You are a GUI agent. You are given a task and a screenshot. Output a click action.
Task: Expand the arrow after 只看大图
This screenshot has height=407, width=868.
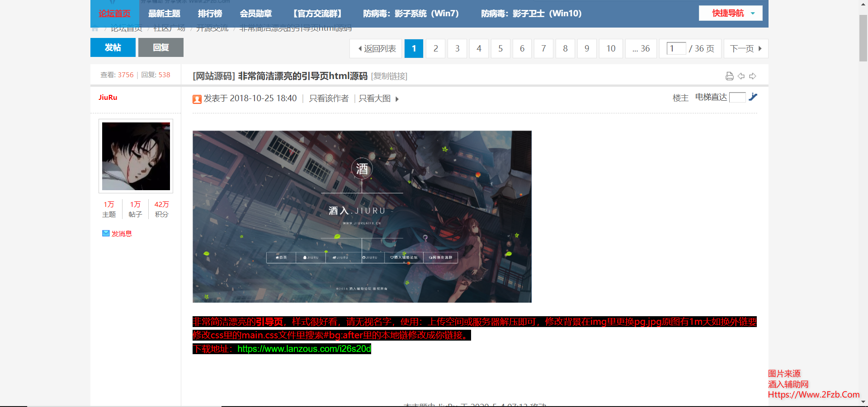point(397,99)
